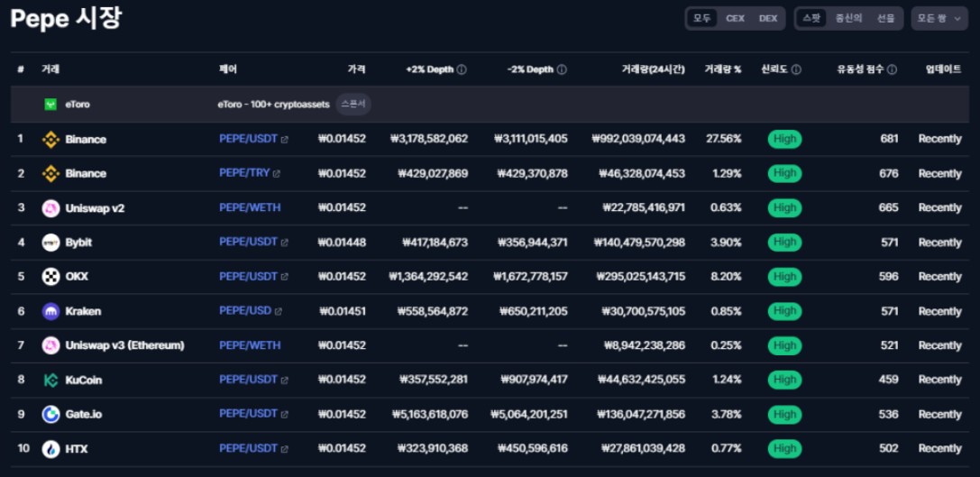
Task: Open the Uniswap v3 PEPE/WETH pair link
Action: tap(250, 345)
